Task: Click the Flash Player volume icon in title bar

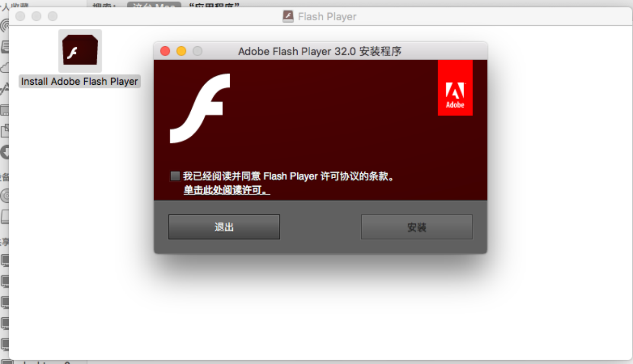Action: pos(288,16)
